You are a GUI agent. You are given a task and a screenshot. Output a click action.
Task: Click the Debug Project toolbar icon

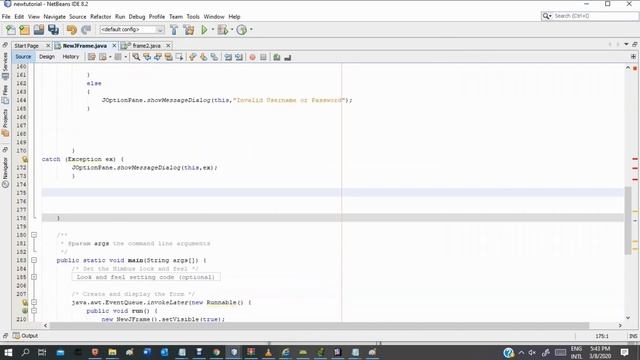(x=222, y=30)
